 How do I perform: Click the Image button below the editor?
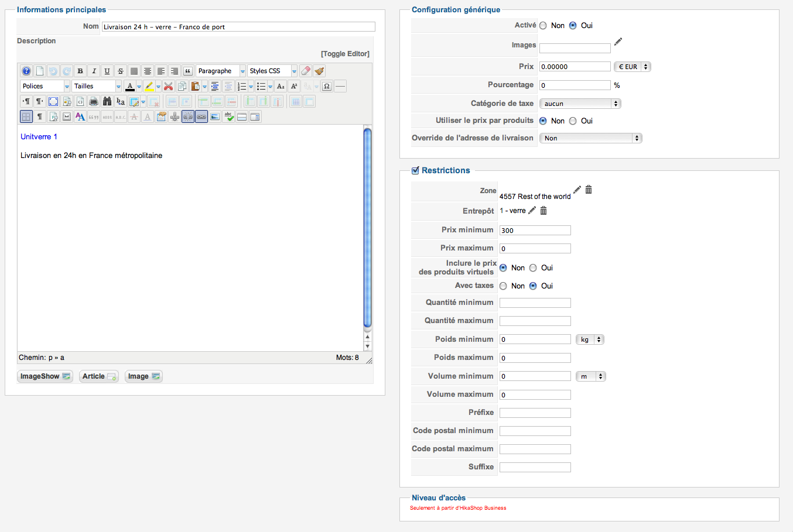click(x=143, y=376)
